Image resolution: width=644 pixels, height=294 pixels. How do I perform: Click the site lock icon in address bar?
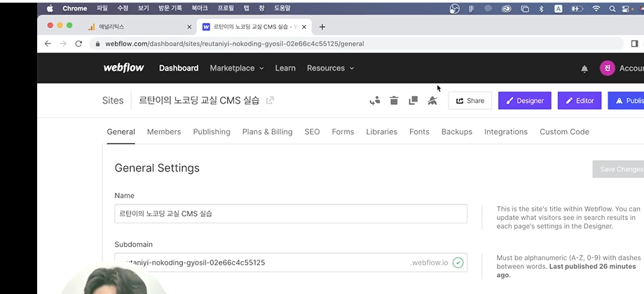pyautogui.click(x=97, y=43)
